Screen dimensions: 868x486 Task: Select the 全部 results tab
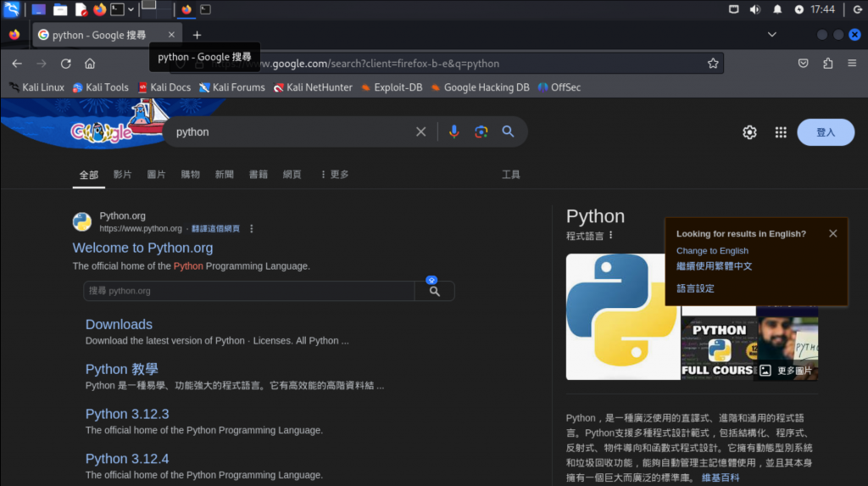pos(88,175)
